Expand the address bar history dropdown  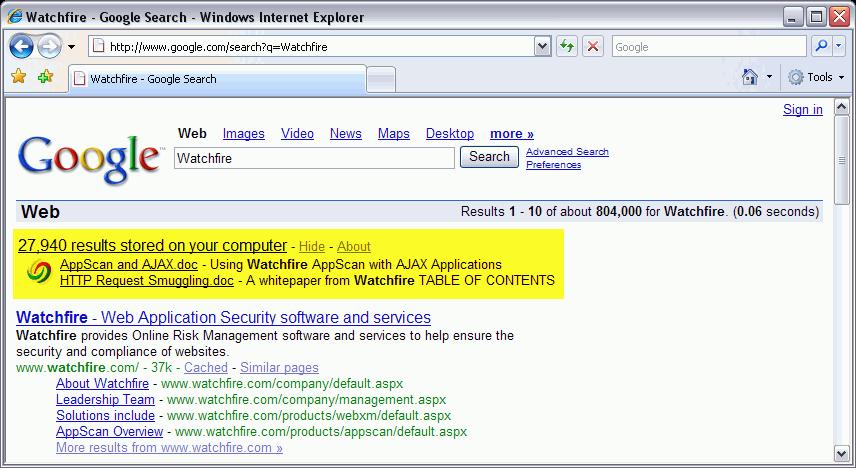[542, 46]
